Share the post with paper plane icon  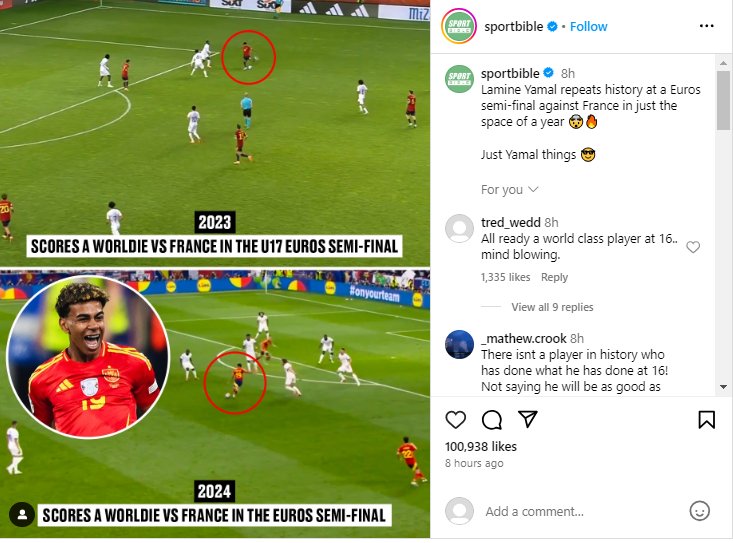(x=528, y=419)
